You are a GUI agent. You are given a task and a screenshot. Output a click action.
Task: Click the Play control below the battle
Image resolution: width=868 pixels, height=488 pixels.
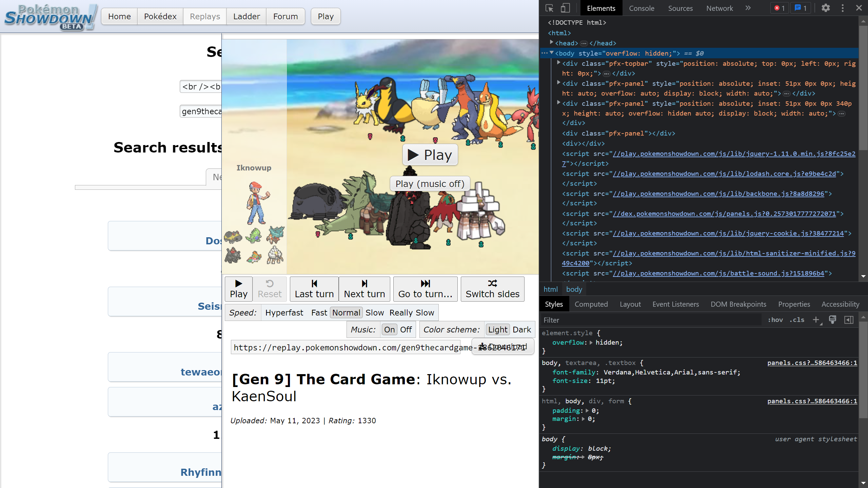pos(239,289)
